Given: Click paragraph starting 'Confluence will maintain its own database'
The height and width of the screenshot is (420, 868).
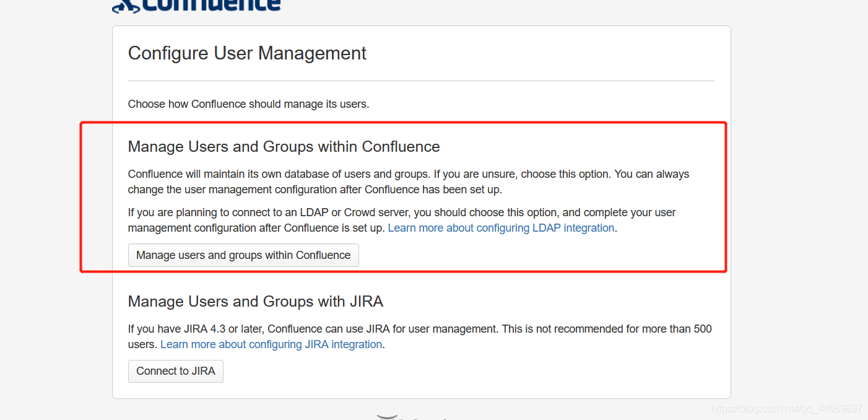Looking at the screenshot, I should 409,182.
